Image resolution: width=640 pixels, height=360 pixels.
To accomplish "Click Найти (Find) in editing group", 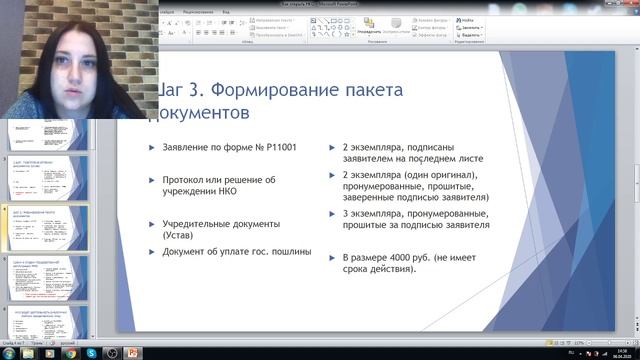I will tap(465, 20).
